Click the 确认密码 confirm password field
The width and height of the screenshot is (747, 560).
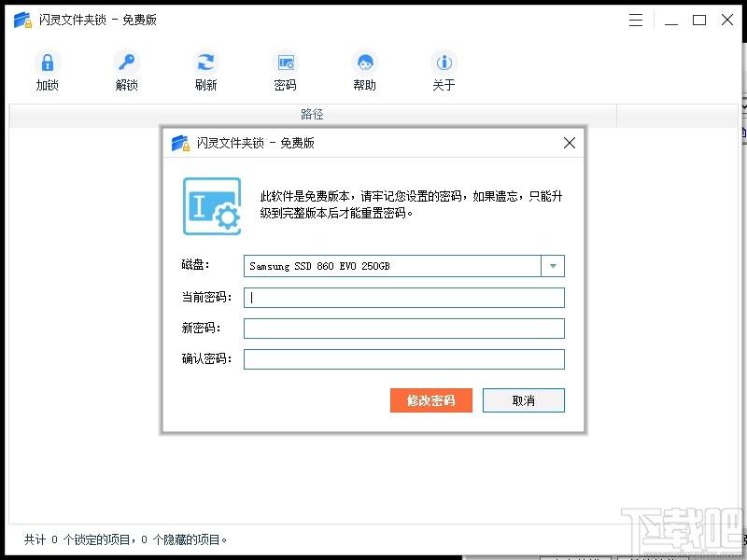[404, 359]
